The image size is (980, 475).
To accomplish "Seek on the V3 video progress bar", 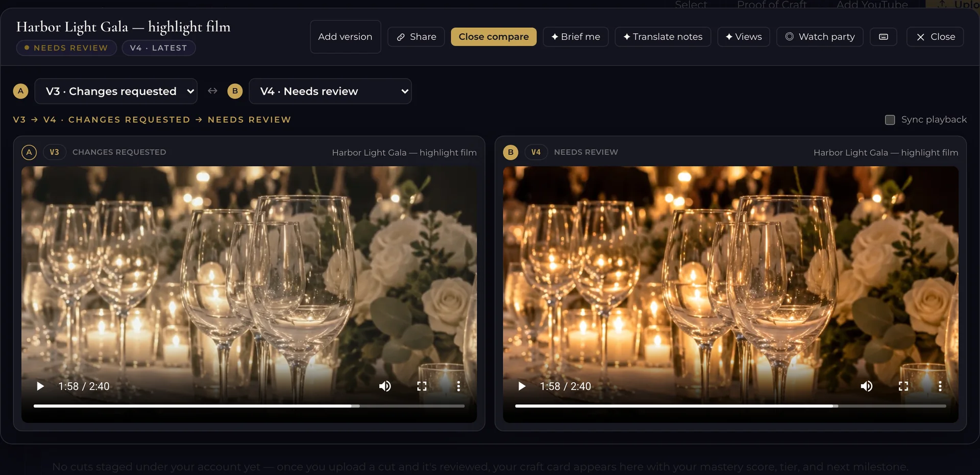I will click(249, 406).
